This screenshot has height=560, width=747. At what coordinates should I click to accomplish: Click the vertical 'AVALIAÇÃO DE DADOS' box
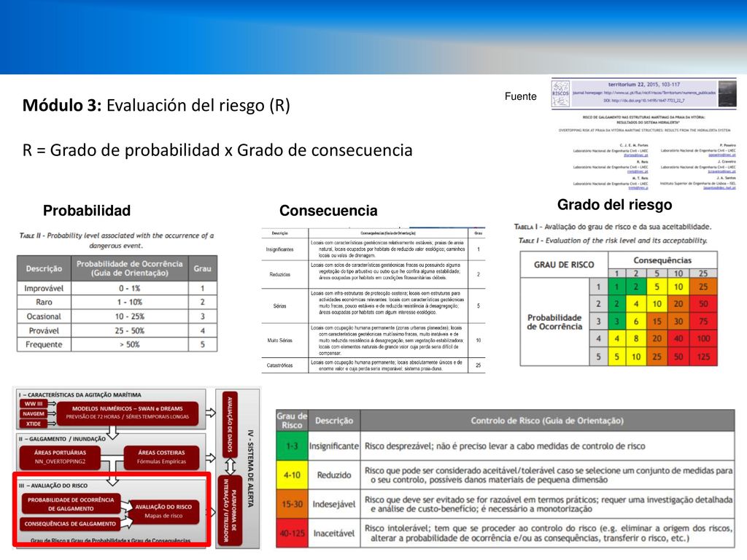(230, 424)
